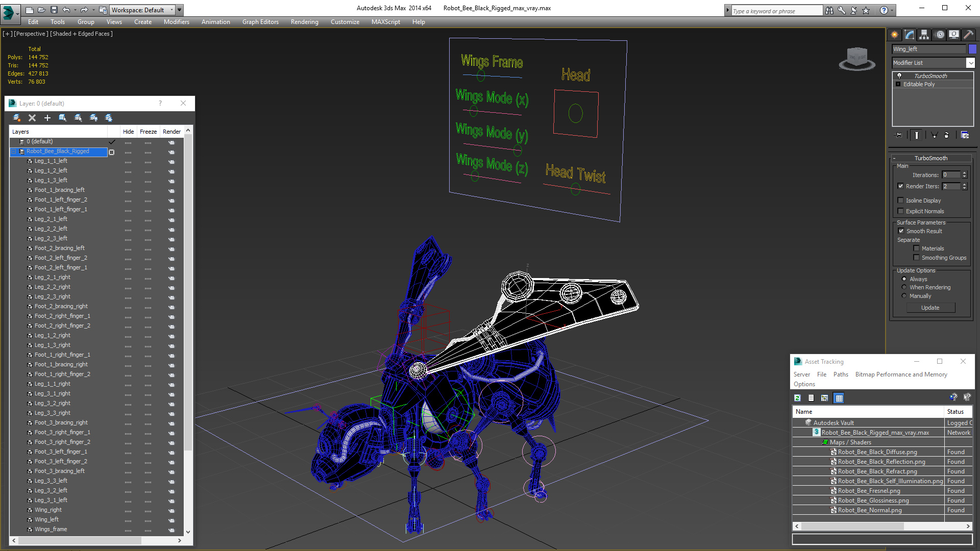Image resolution: width=980 pixels, height=551 pixels.
Task: Click Make Unique icon under modifier stack
Action: [x=934, y=135]
